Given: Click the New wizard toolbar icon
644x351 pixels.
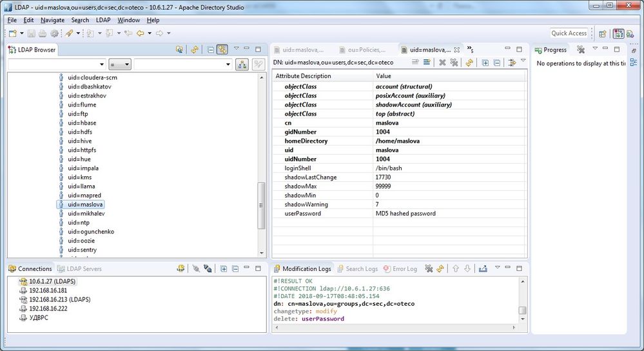Looking at the screenshot, I should pyautogui.click(x=13, y=33).
